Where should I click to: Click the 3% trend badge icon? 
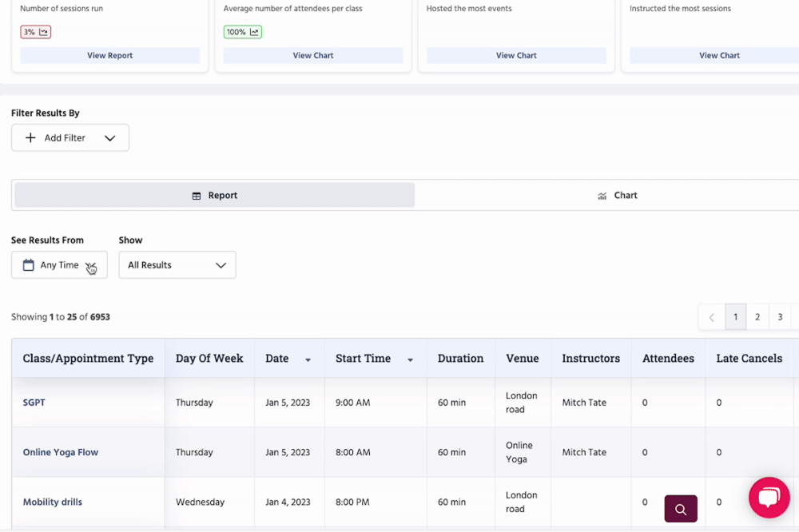[43, 33]
